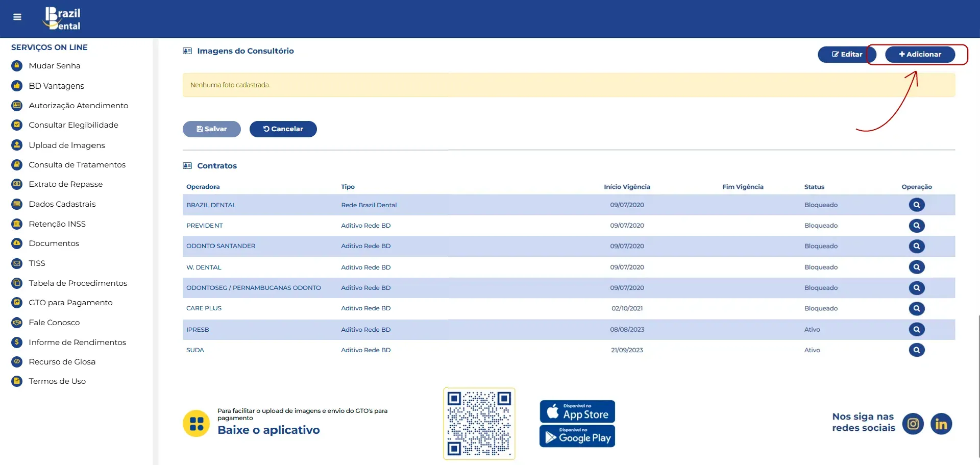
Task: Open the Instagram social link
Action: (913, 424)
